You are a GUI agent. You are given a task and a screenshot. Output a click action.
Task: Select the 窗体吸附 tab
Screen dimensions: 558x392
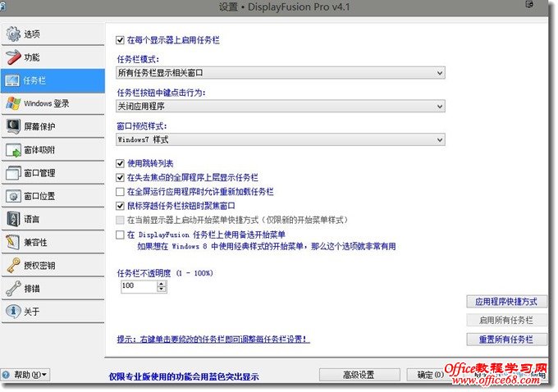pyautogui.click(x=53, y=150)
